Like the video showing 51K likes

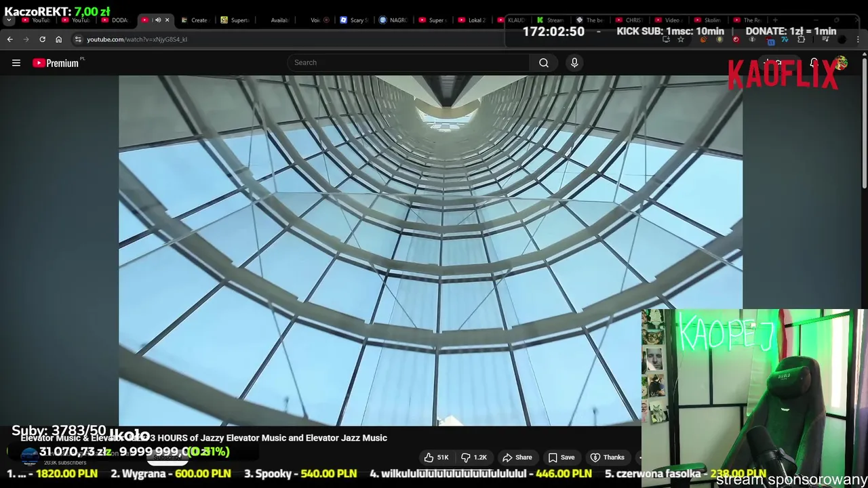point(437,457)
